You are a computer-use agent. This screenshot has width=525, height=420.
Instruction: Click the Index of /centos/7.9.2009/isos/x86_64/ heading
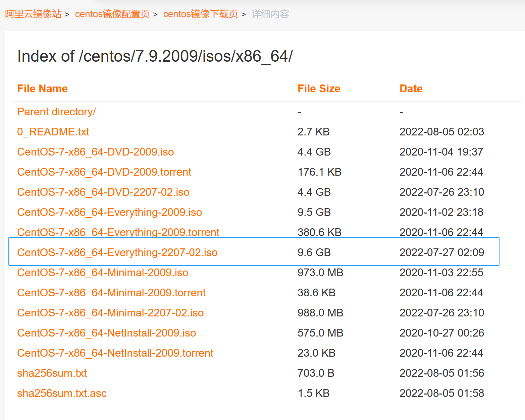click(155, 56)
